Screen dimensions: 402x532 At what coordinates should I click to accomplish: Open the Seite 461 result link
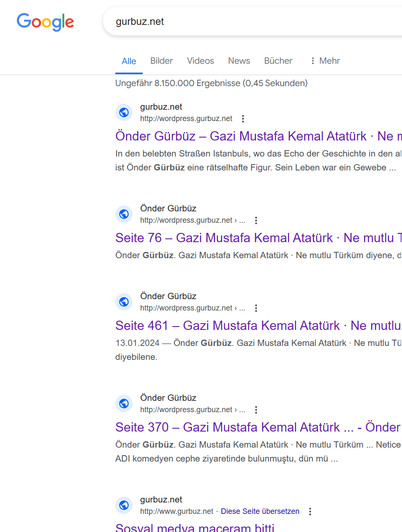(x=258, y=326)
